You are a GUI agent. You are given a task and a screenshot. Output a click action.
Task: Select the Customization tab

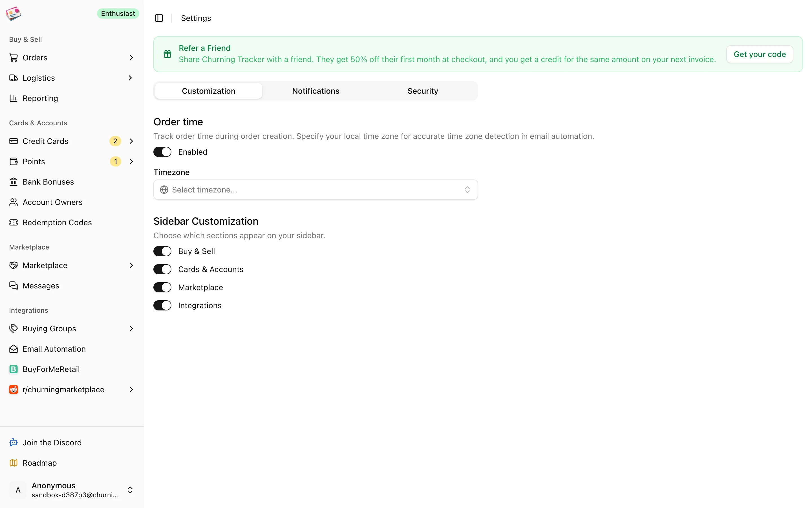pos(208,91)
